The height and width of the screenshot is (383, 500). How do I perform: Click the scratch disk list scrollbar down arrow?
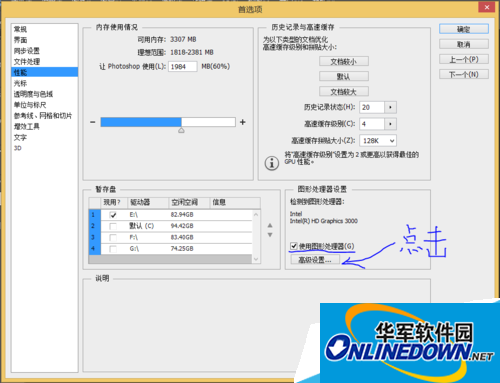(256, 259)
